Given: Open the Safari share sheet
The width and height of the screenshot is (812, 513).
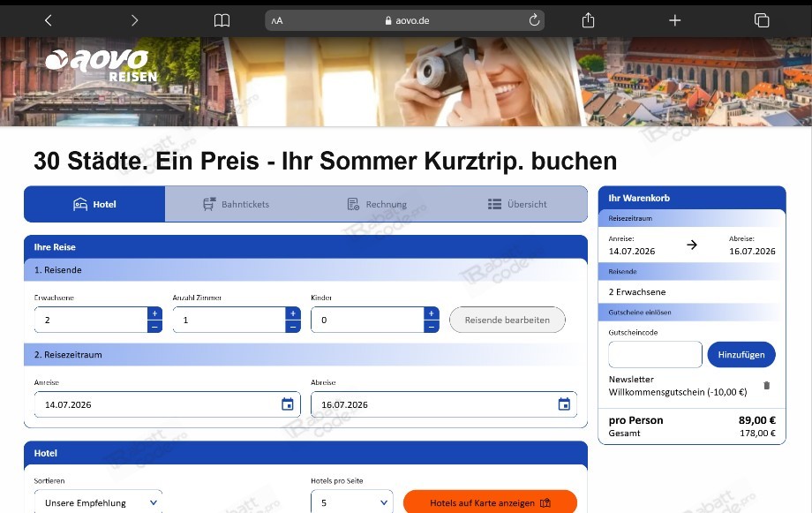Looking at the screenshot, I should click(588, 19).
